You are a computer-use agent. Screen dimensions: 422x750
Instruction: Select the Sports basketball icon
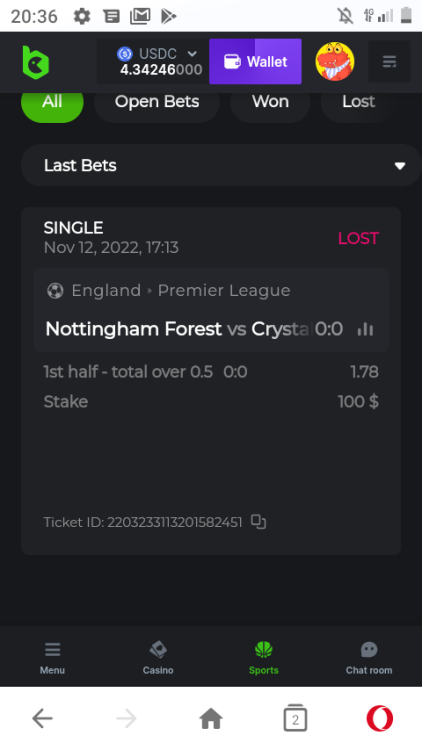264,650
